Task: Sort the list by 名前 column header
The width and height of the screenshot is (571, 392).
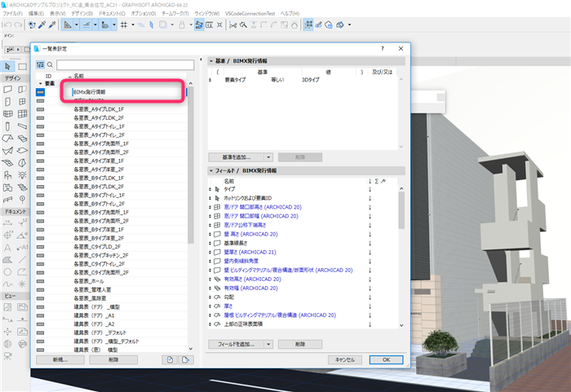Action: point(78,76)
